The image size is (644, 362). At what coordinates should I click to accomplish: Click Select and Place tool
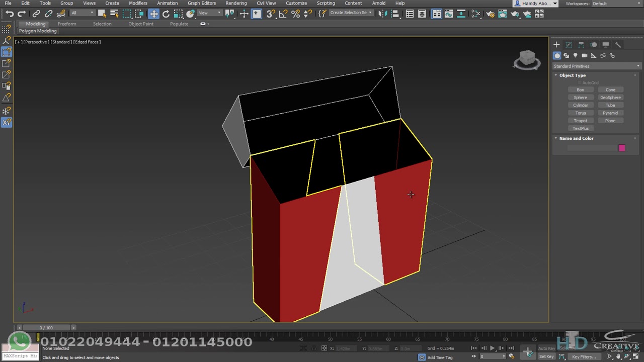coord(190,14)
